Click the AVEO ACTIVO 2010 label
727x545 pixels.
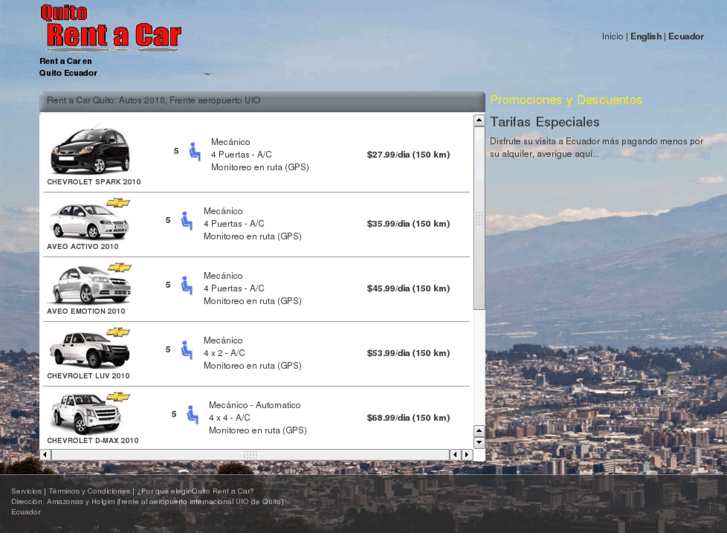pyautogui.click(x=83, y=246)
